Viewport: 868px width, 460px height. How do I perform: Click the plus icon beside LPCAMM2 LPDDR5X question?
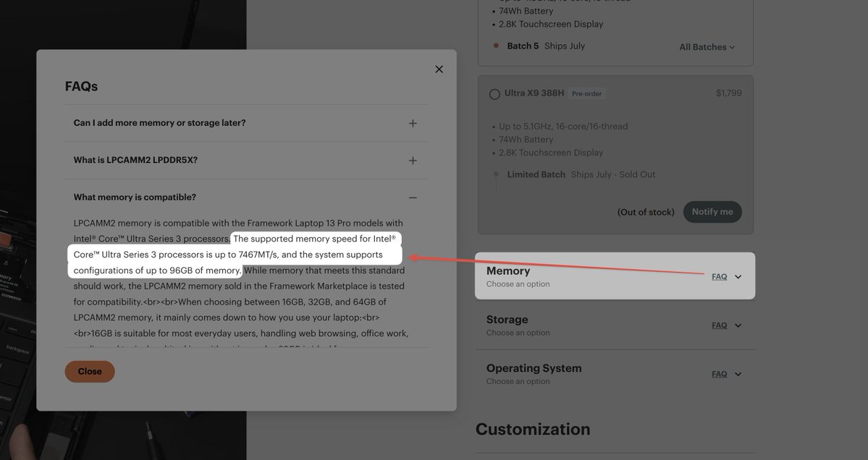pyautogui.click(x=413, y=161)
